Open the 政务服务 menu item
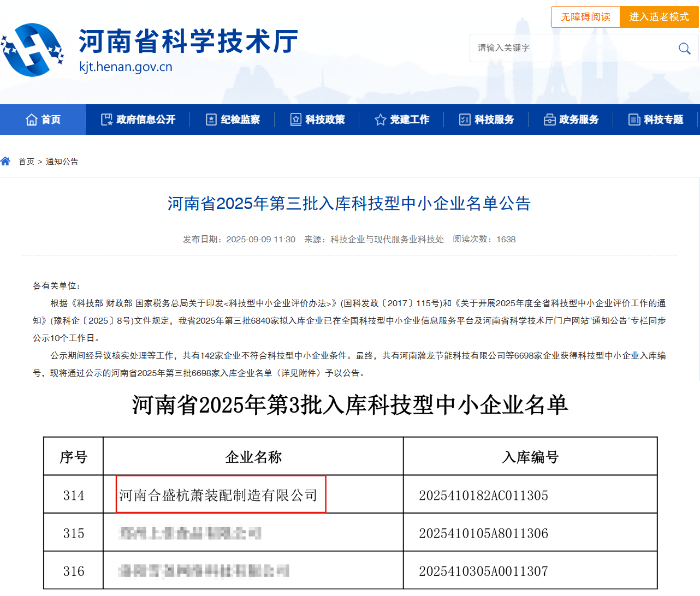This screenshot has height=596, width=700. coord(579,120)
